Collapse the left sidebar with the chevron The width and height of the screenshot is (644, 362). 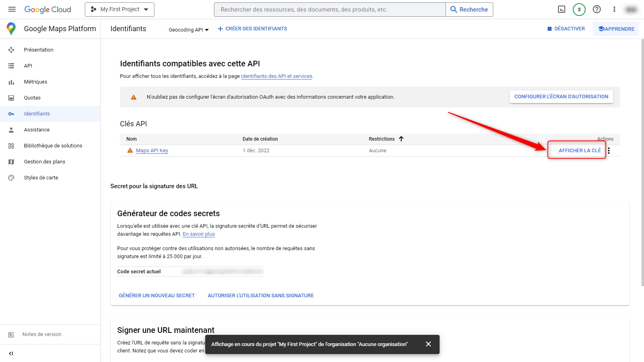(11, 353)
